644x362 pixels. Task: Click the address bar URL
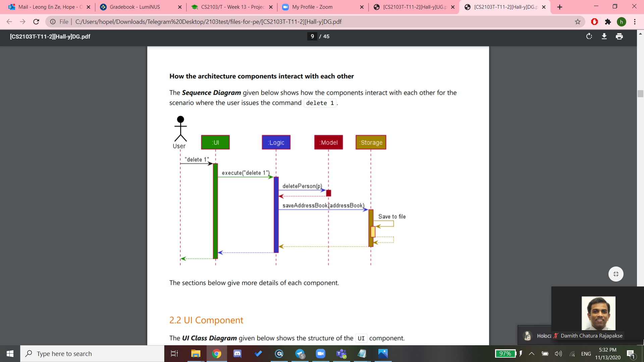click(x=208, y=22)
